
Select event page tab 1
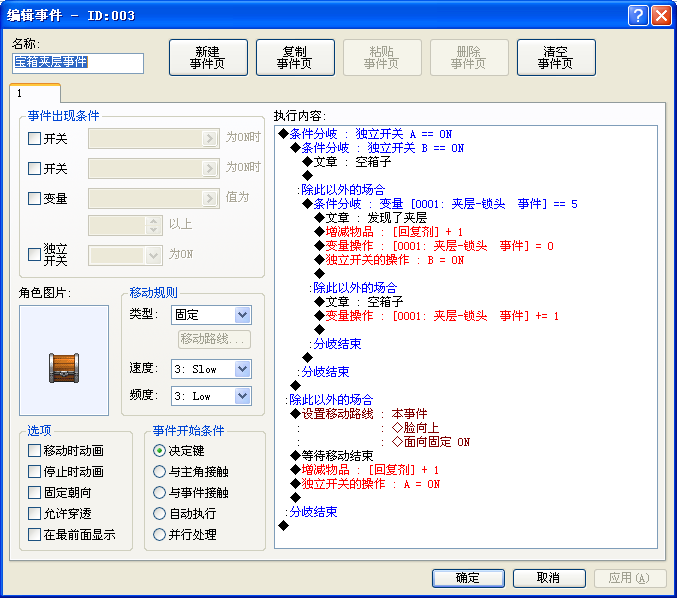click(35, 93)
